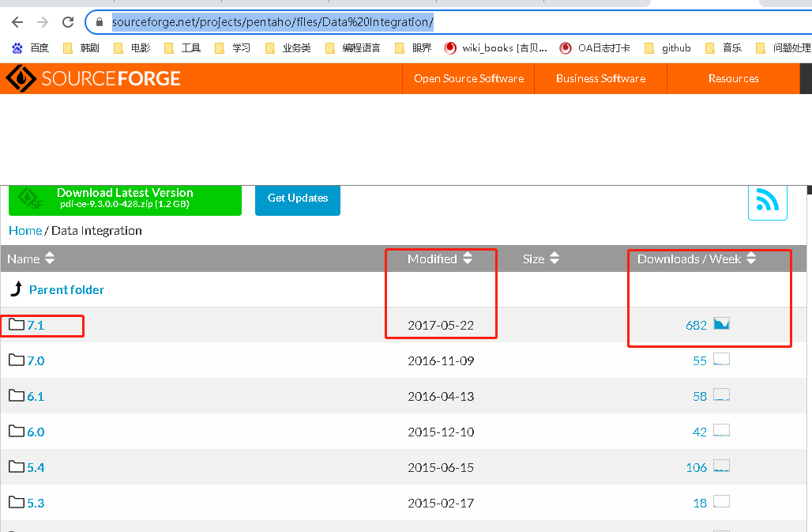Open the 5.4 folder link
The image size is (812, 532).
coord(36,467)
